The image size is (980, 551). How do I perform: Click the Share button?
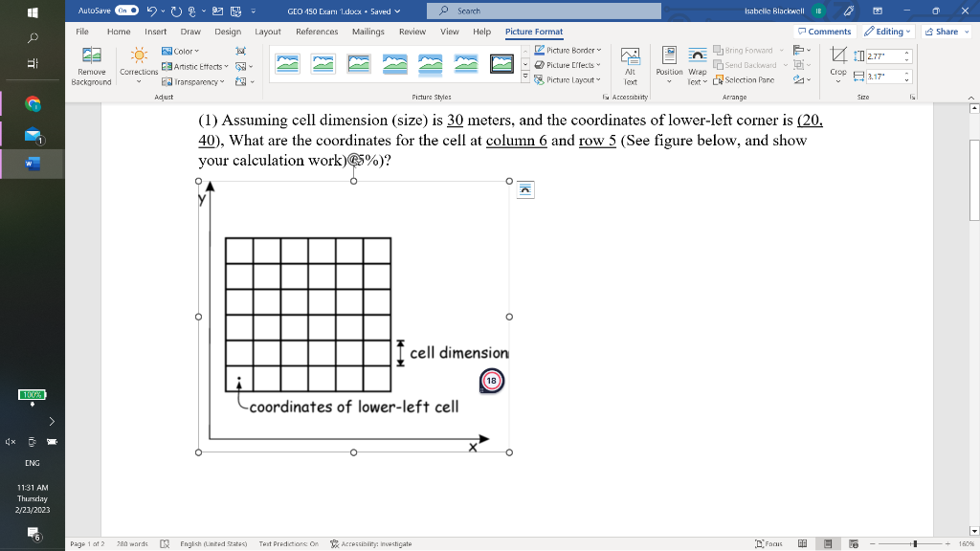coord(944,31)
